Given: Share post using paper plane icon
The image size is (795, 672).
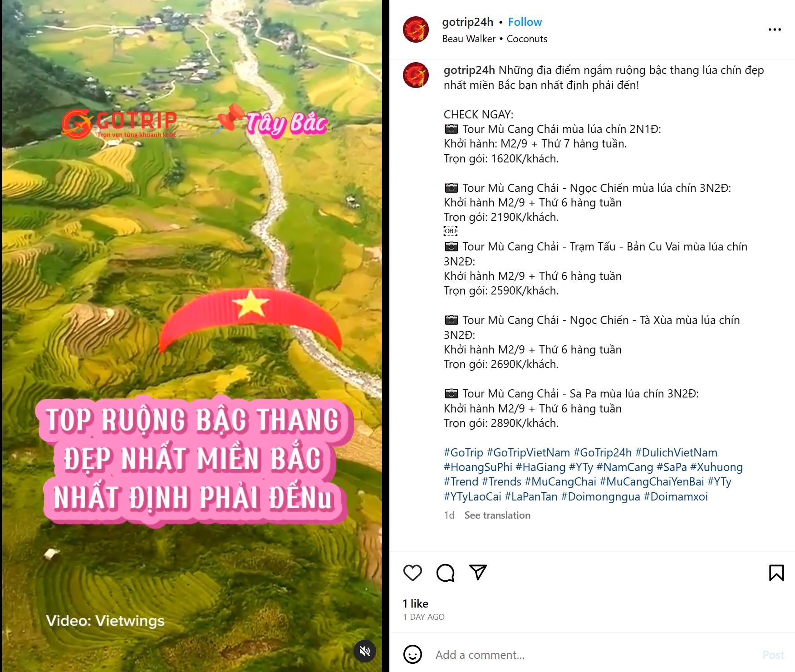Looking at the screenshot, I should (478, 572).
